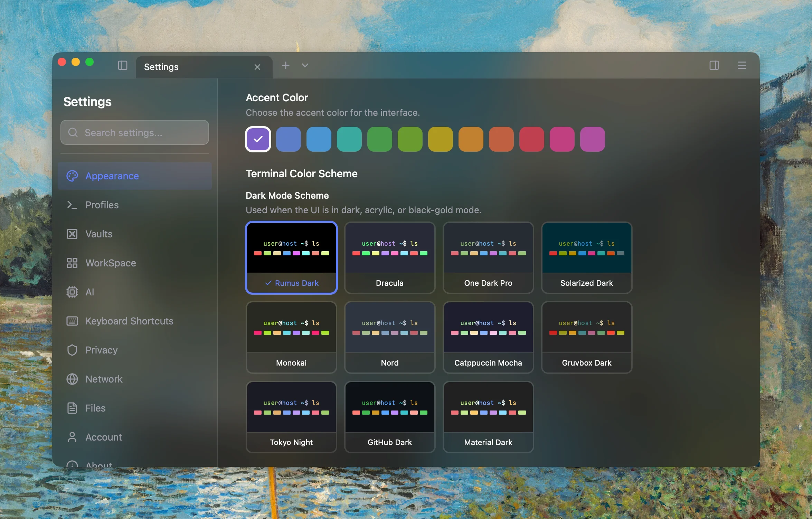
Task: Open the Privacy settings section
Action: (x=102, y=350)
